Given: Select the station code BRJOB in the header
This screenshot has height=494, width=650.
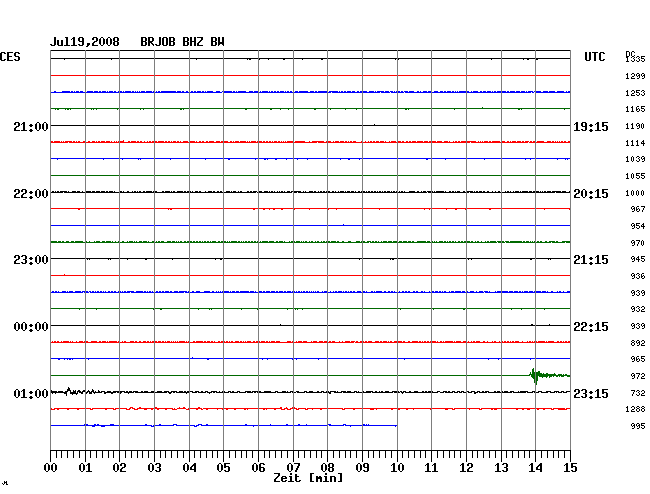Looking at the screenshot, I should pos(158,42).
